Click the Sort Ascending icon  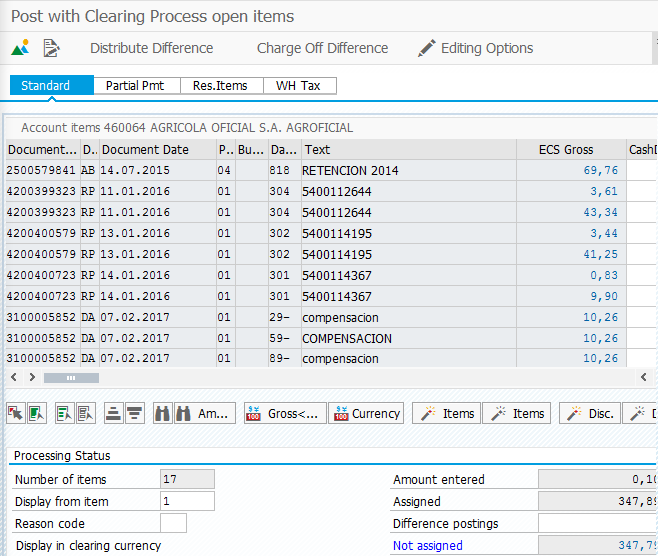[x=113, y=413]
